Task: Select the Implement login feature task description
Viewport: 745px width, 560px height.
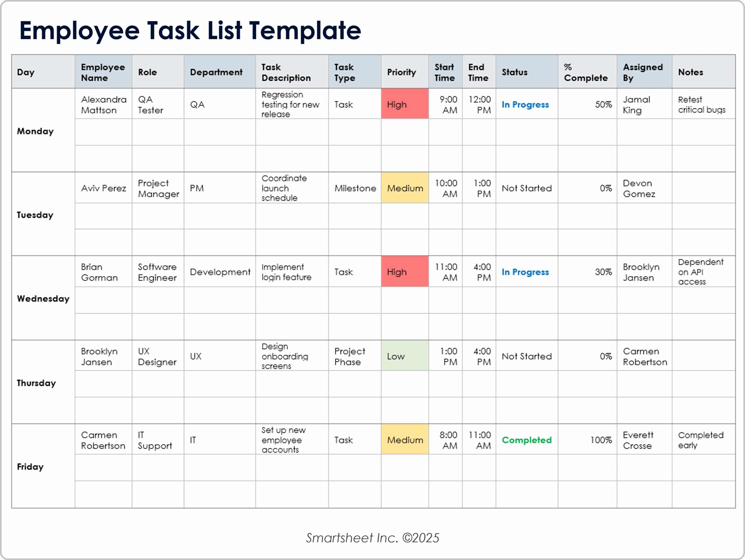Action: pos(286,272)
